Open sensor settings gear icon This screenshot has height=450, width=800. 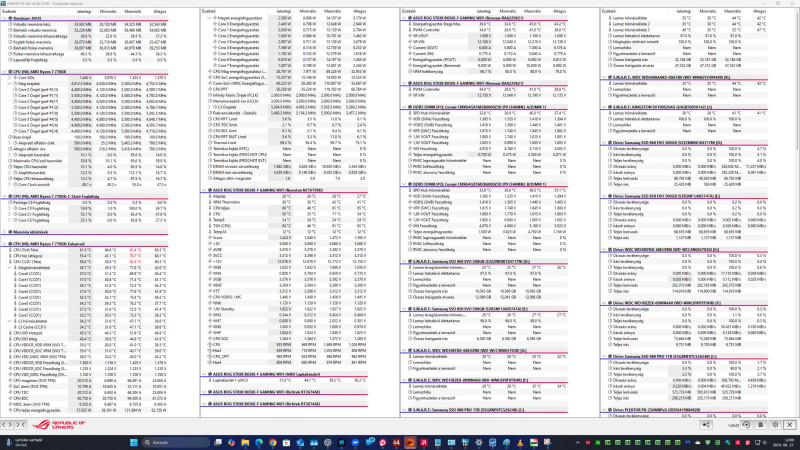click(x=775, y=424)
